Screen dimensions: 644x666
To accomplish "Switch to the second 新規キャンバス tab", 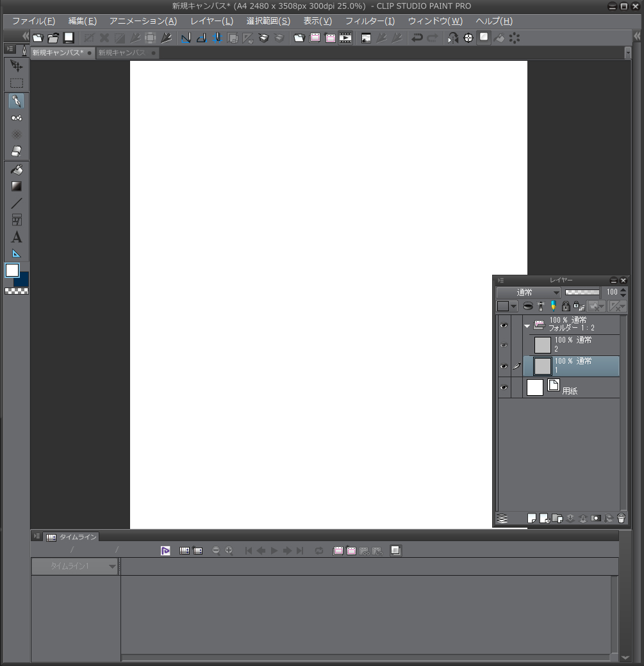I will (127, 53).
